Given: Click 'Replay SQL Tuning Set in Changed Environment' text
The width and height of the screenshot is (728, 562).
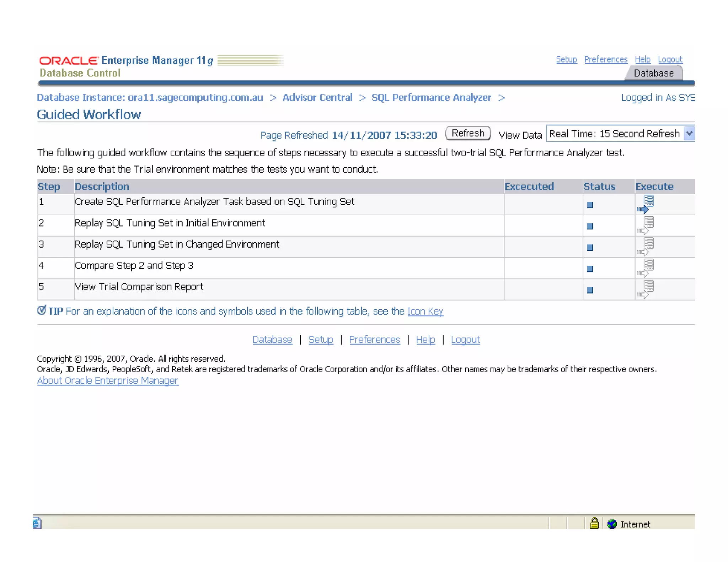Looking at the screenshot, I should (x=177, y=244).
